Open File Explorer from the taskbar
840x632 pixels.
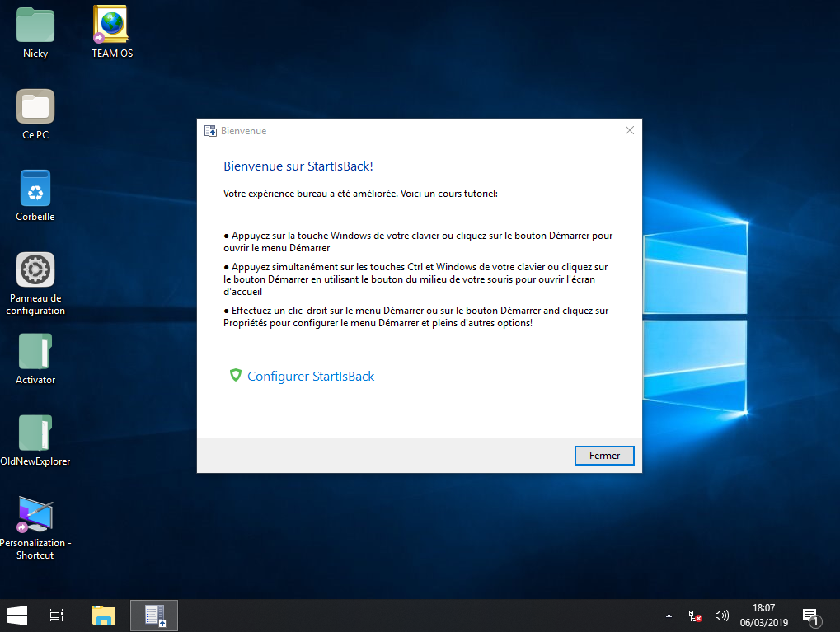[x=104, y=616]
